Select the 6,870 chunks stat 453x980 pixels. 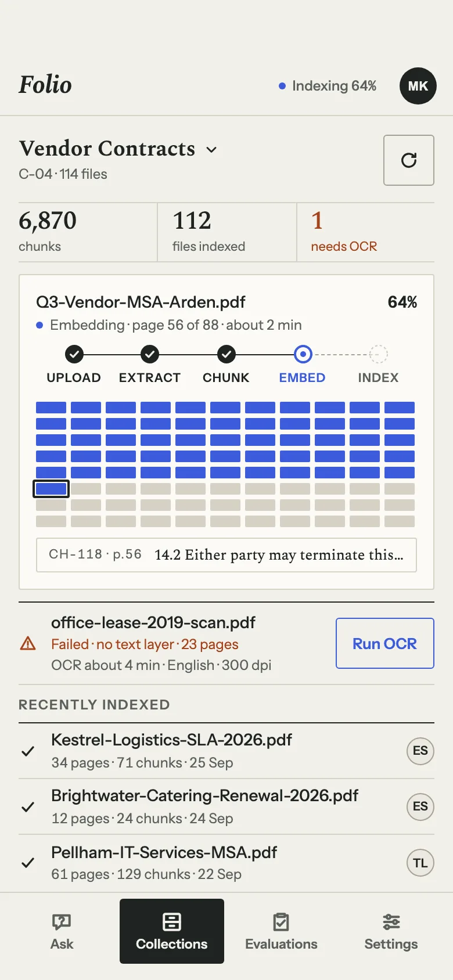[x=87, y=232]
